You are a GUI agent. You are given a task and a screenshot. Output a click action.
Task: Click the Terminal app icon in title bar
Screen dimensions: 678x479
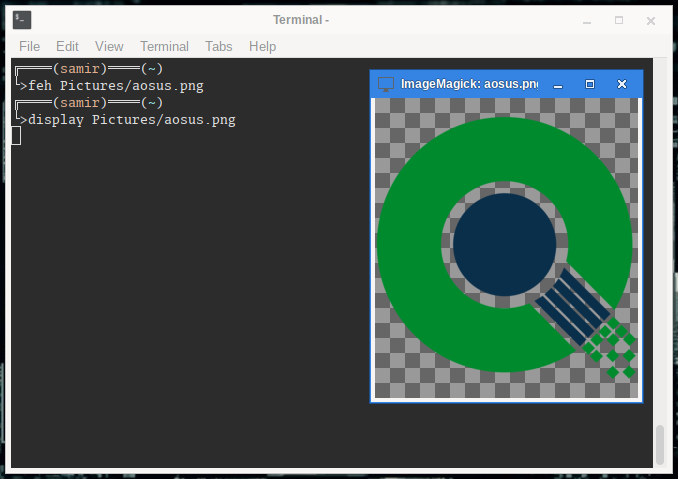(22, 19)
